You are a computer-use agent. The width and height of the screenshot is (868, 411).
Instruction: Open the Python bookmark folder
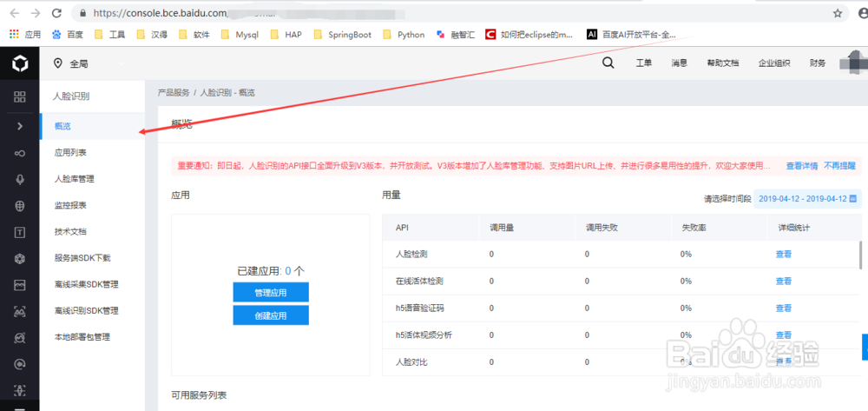coord(404,35)
